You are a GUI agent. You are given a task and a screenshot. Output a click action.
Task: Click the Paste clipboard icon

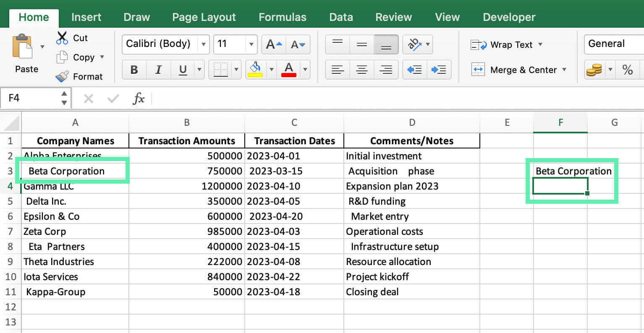pos(23,47)
